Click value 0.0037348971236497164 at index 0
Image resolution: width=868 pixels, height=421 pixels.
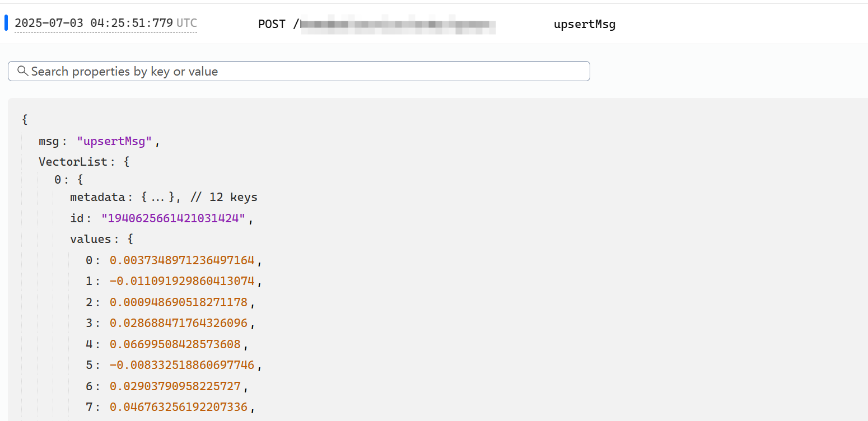point(182,260)
